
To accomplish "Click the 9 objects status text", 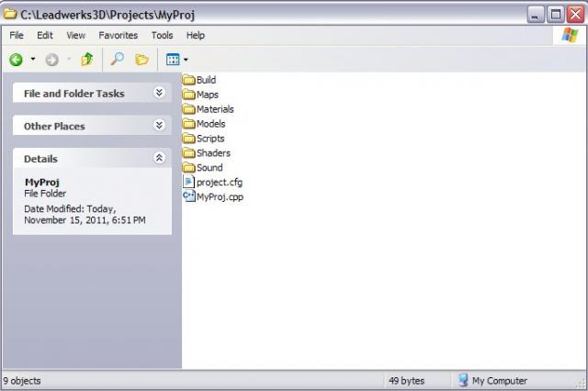I will coord(22,381).
